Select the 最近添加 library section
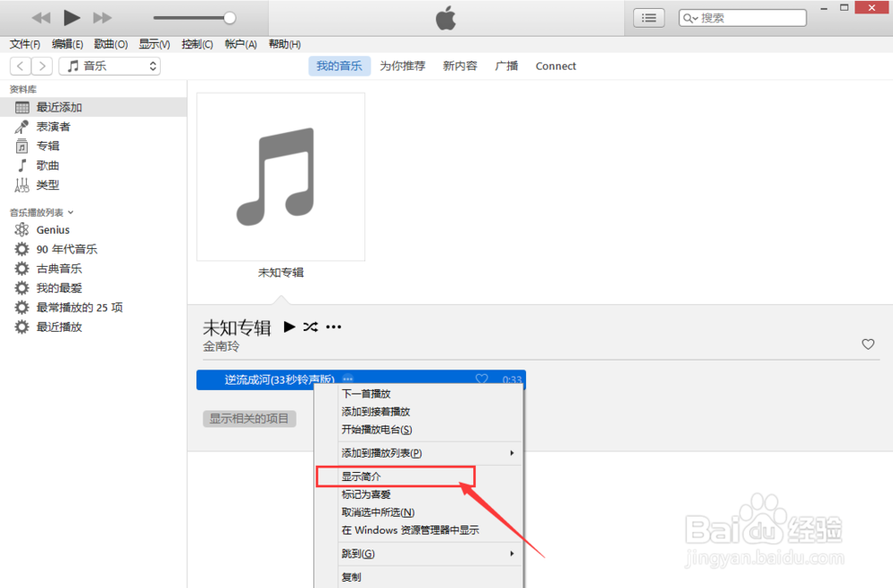 [60, 106]
